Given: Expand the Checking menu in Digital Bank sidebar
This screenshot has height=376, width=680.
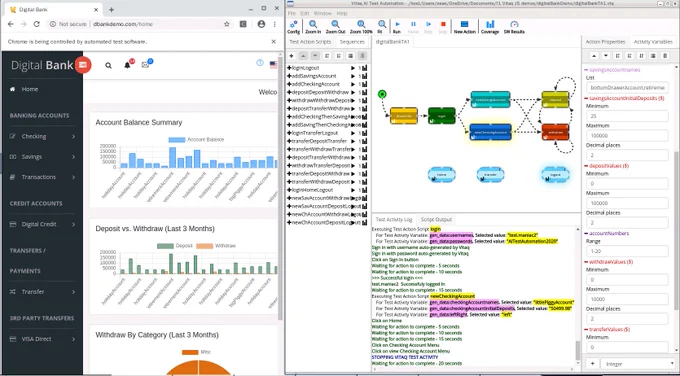Looking at the screenshot, I should point(42,136).
